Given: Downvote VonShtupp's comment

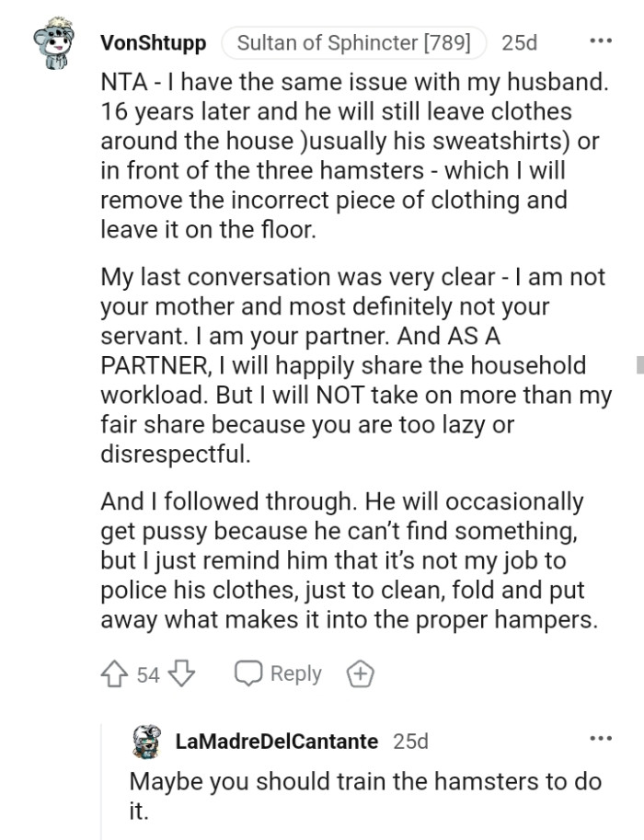Looking at the screenshot, I should [x=182, y=674].
